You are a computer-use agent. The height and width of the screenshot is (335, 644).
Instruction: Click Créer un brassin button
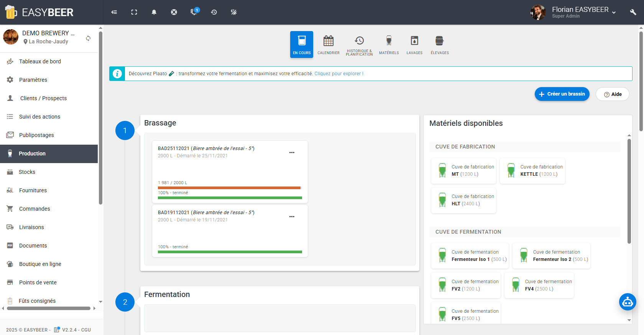(562, 94)
